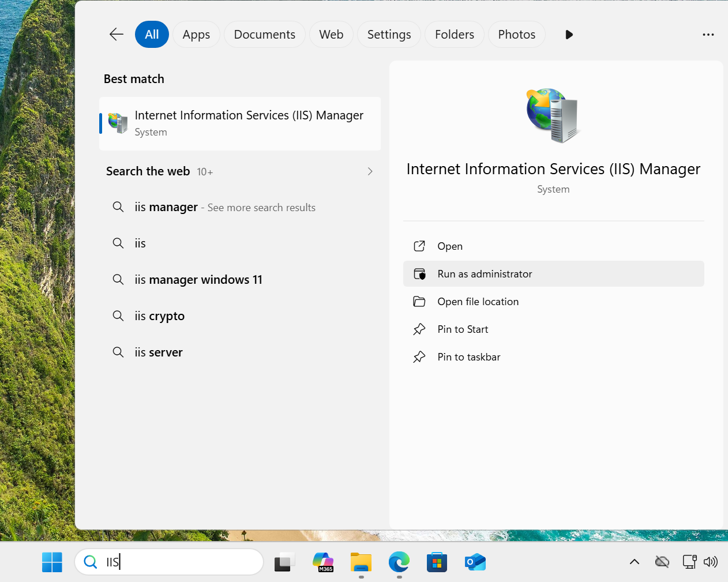The image size is (728, 582).
Task: Select the All filter tab
Action: pos(152,35)
